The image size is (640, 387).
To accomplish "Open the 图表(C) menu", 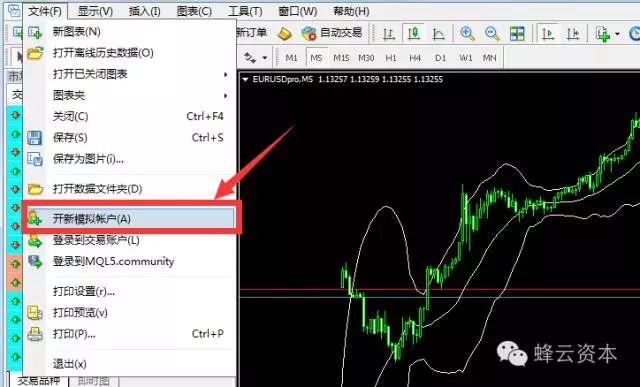I will (194, 11).
